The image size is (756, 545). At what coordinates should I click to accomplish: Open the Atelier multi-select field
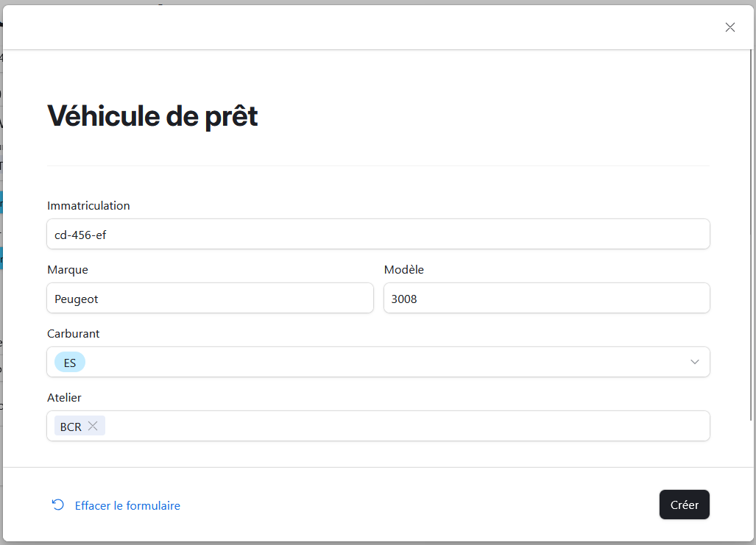(x=405, y=426)
